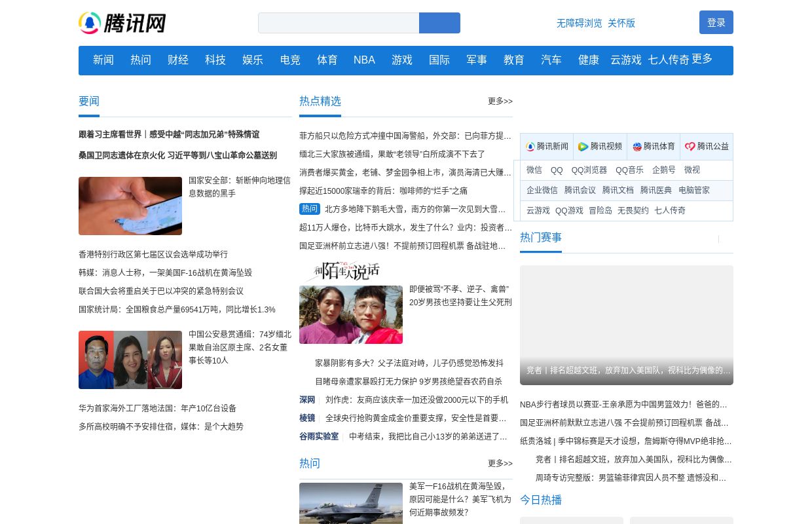The image size is (812, 524).
Task: Select 财经 in the navigation bar
Action: point(178,60)
